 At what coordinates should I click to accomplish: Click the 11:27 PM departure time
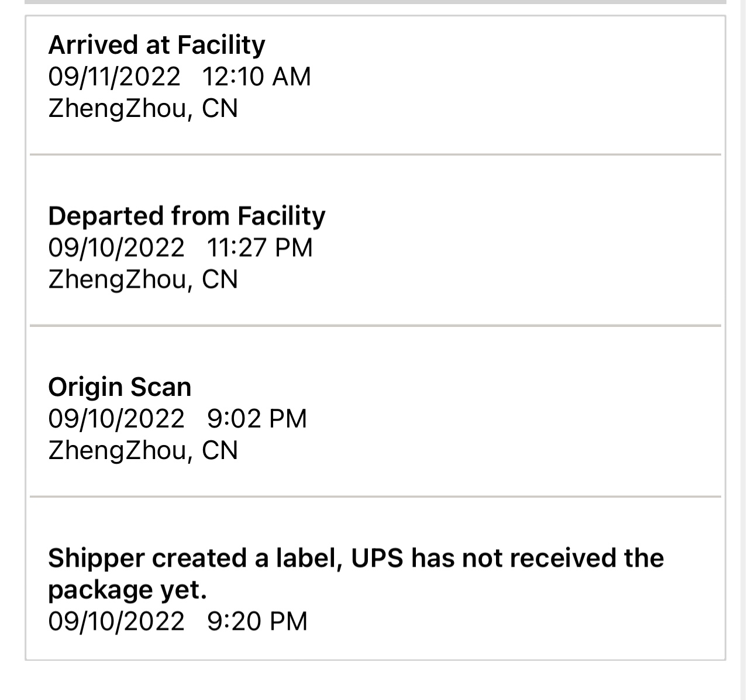260,247
